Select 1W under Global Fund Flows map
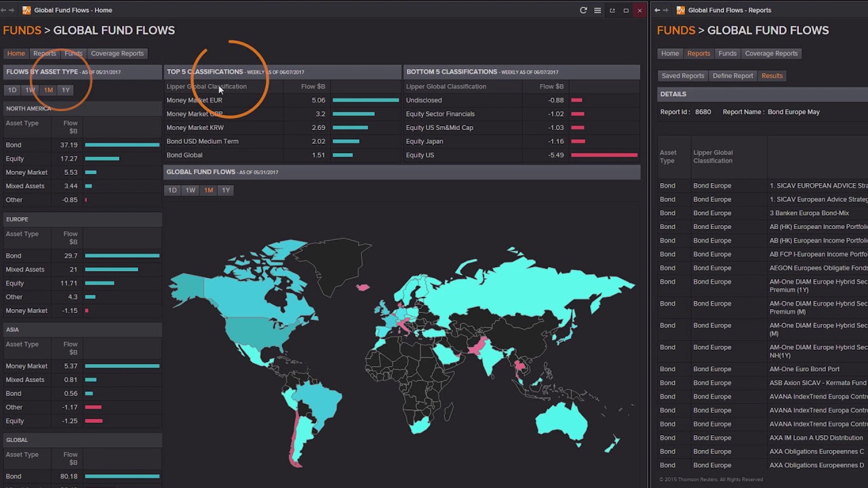 coord(191,190)
